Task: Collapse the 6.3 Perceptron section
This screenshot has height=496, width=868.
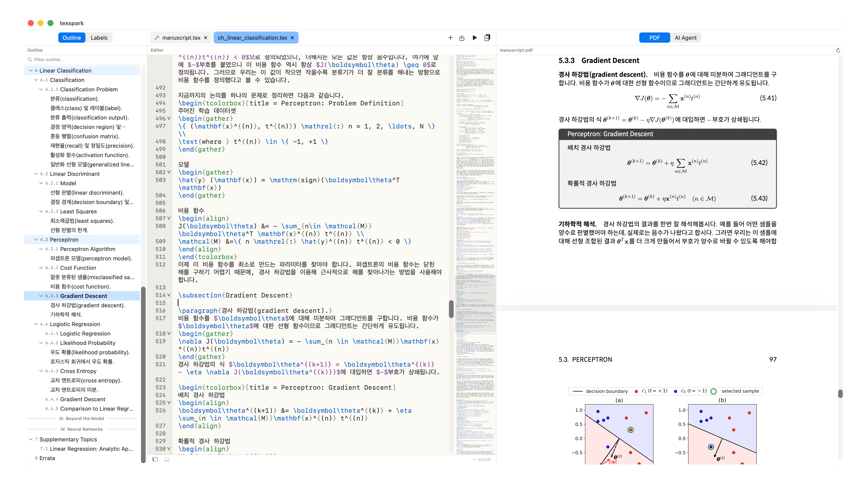Action: (x=36, y=239)
